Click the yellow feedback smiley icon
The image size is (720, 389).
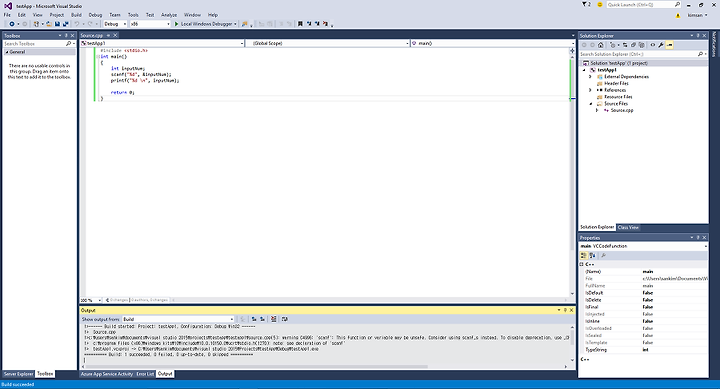pyautogui.click(x=600, y=5)
